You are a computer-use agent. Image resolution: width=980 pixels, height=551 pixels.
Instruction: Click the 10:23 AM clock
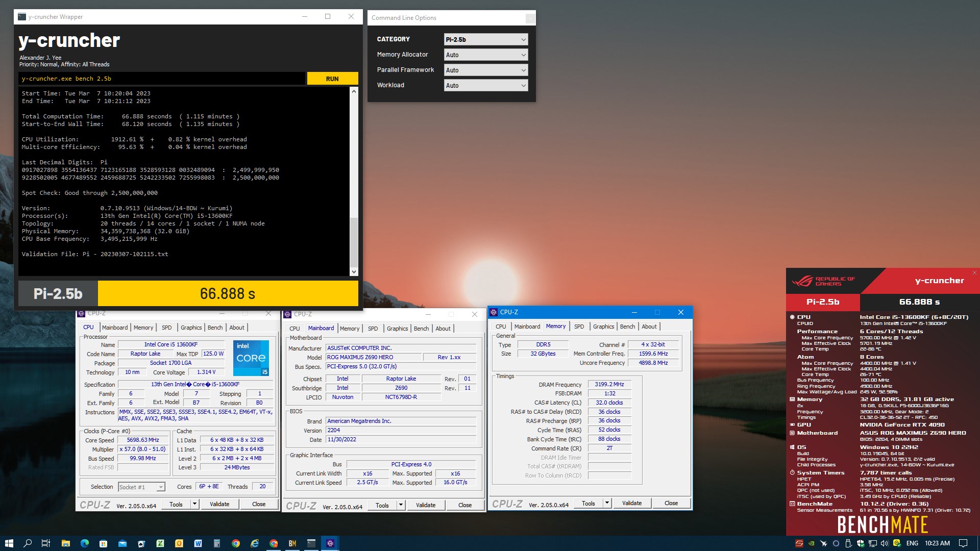click(937, 543)
